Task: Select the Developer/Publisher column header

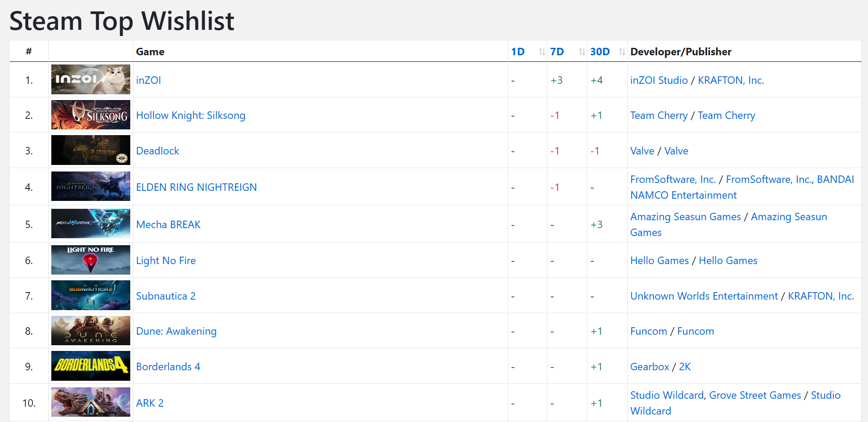Action: 681,52
